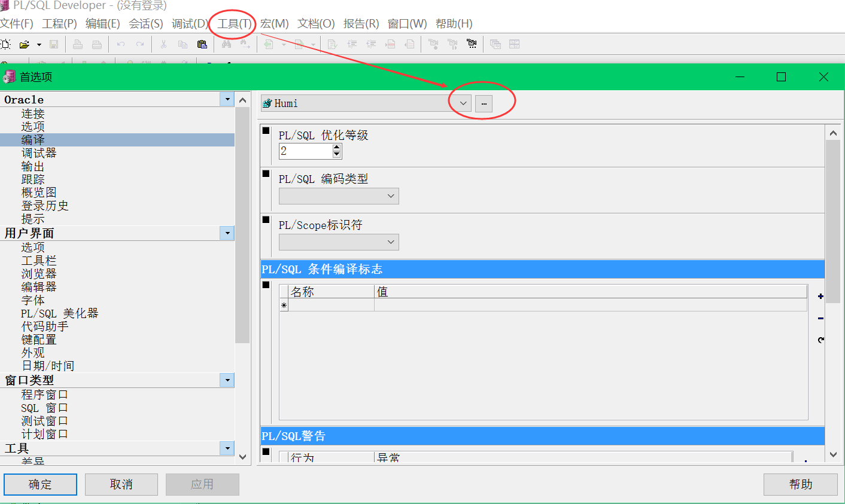
Task: Click the 确定 button
Action: (x=41, y=484)
